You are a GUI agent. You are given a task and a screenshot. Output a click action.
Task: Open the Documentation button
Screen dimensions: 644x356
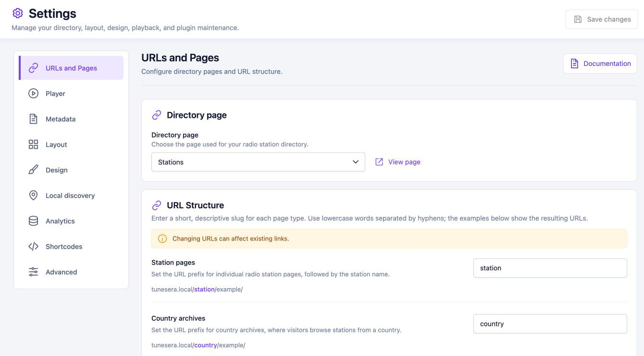point(600,64)
